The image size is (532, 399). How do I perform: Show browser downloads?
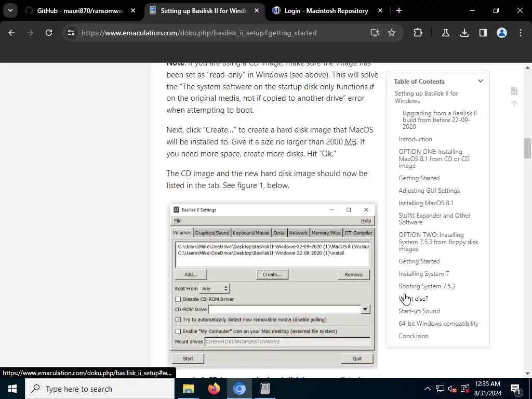point(464,33)
